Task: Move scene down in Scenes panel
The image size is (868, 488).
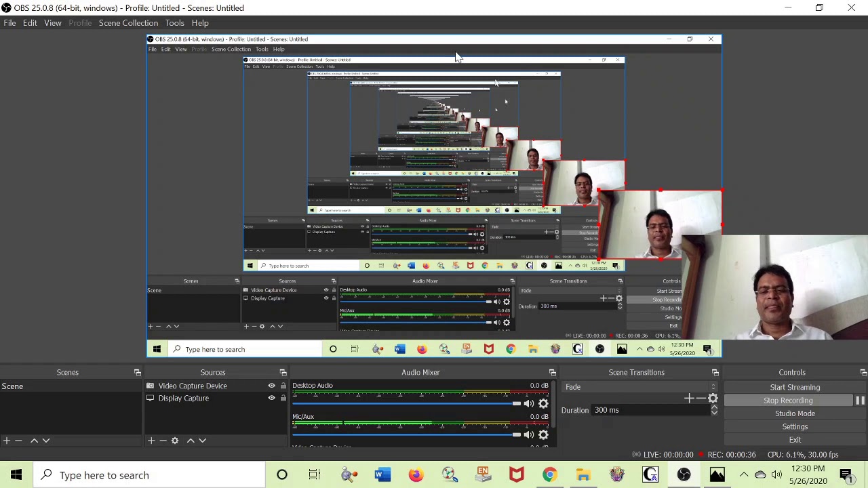Action: (x=46, y=441)
